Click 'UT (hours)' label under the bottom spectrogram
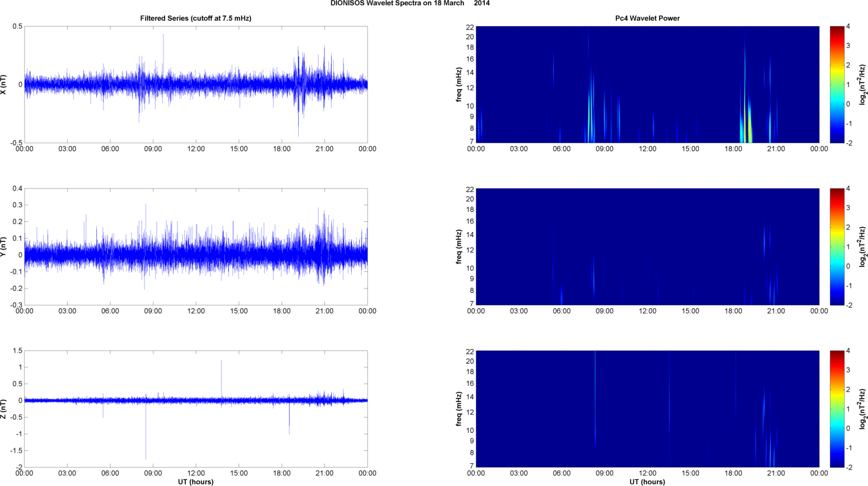The height and width of the screenshot is (486, 868). pos(647,482)
